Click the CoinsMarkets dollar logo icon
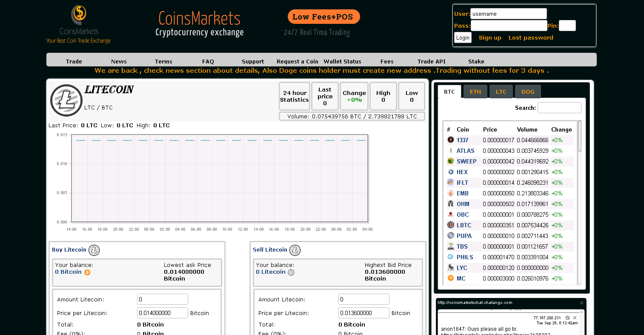Image resolution: width=644 pixels, height=335 pixels. (x=79, y=15)
